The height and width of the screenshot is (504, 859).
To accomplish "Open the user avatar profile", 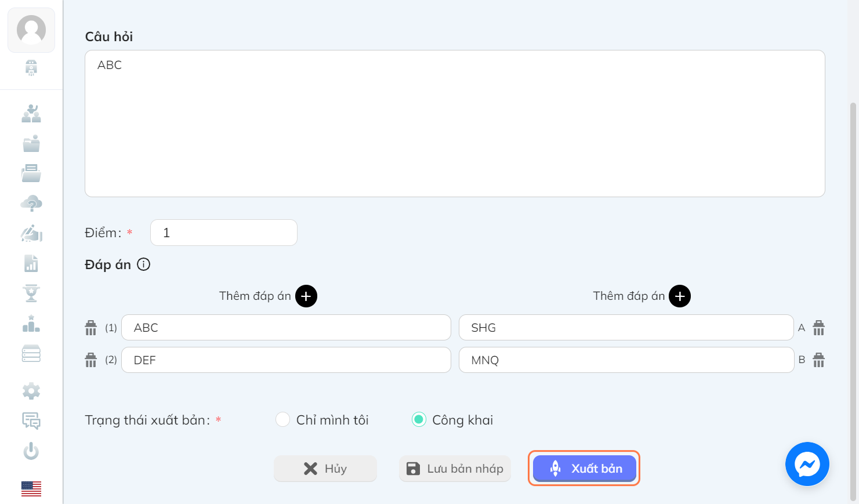I will tap(31, 30).
